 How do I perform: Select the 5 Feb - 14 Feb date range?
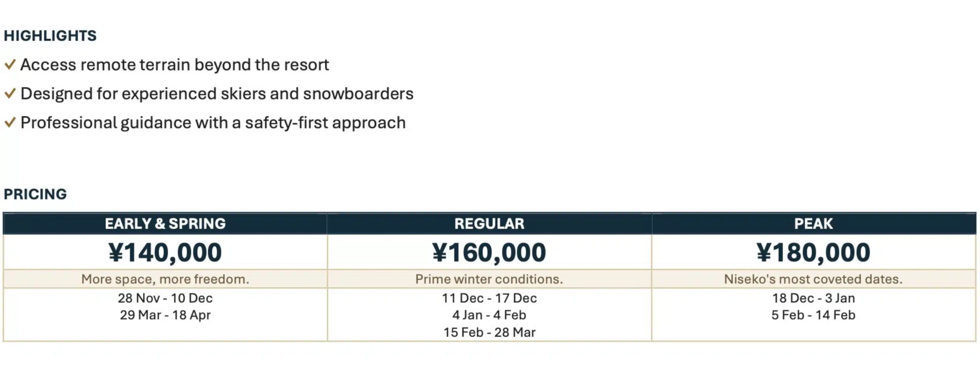(813, 315)
